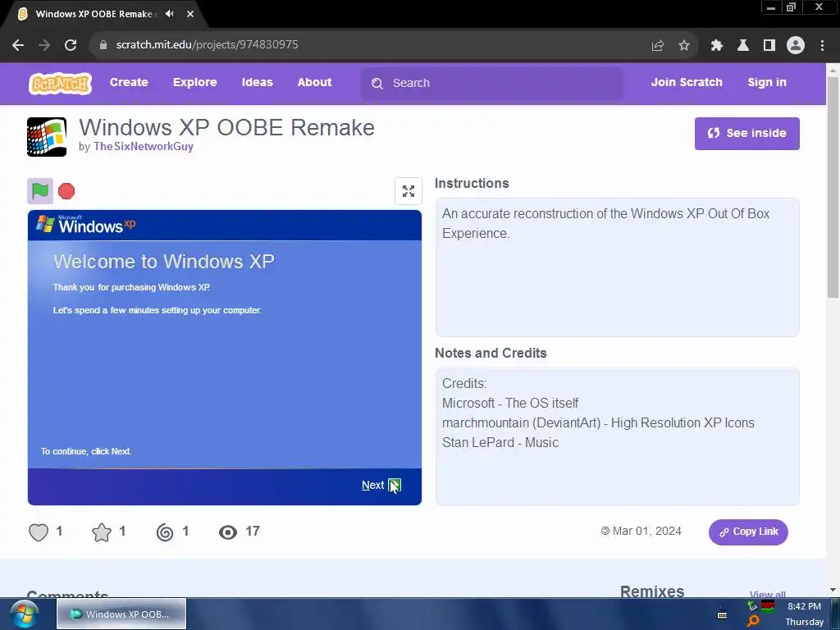Click the search magnifier icon
Screen dimensions: 840x630
377,84
